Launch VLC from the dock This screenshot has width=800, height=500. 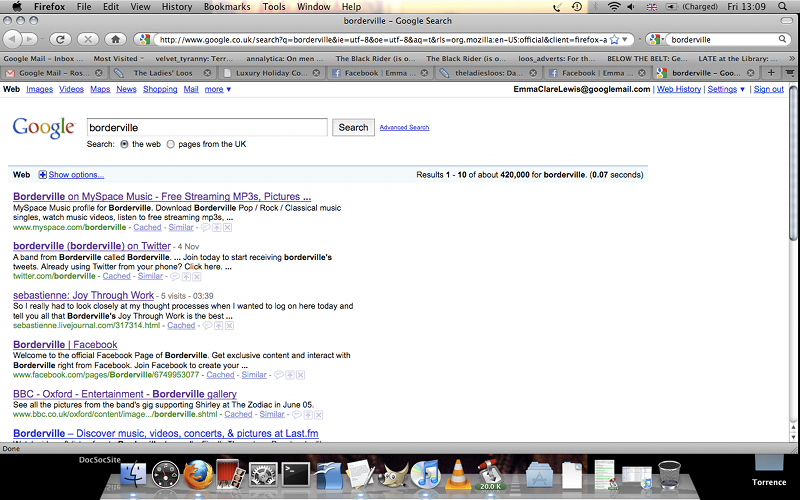point(458,474)
